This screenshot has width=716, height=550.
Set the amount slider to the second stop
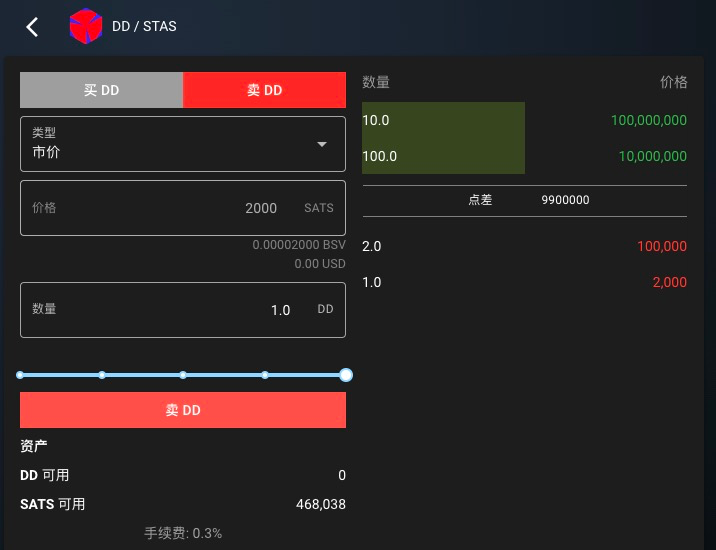point(102,375)
